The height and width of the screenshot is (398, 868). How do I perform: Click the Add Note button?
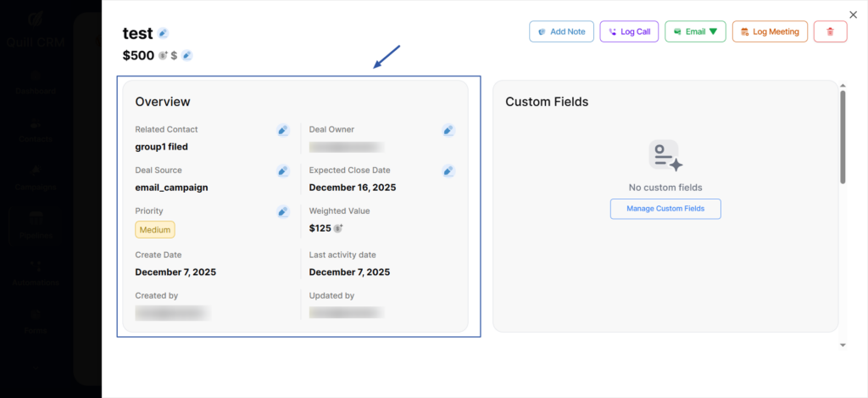[561, 31]
